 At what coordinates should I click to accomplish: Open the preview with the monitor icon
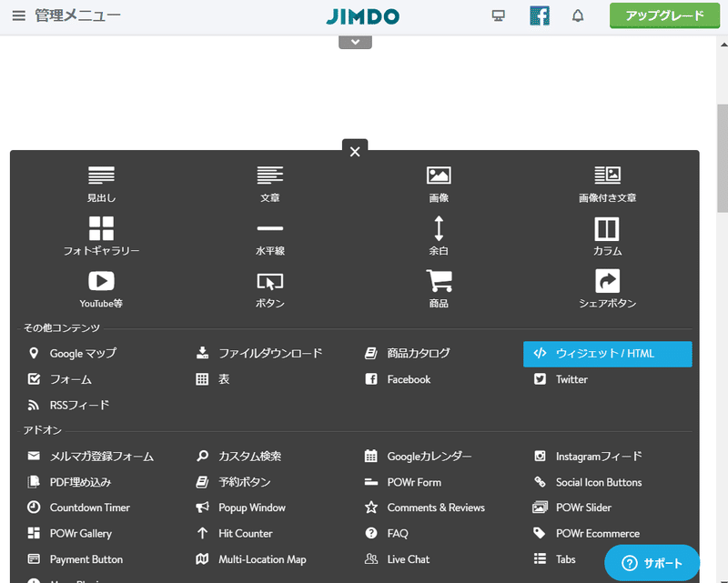498,15
